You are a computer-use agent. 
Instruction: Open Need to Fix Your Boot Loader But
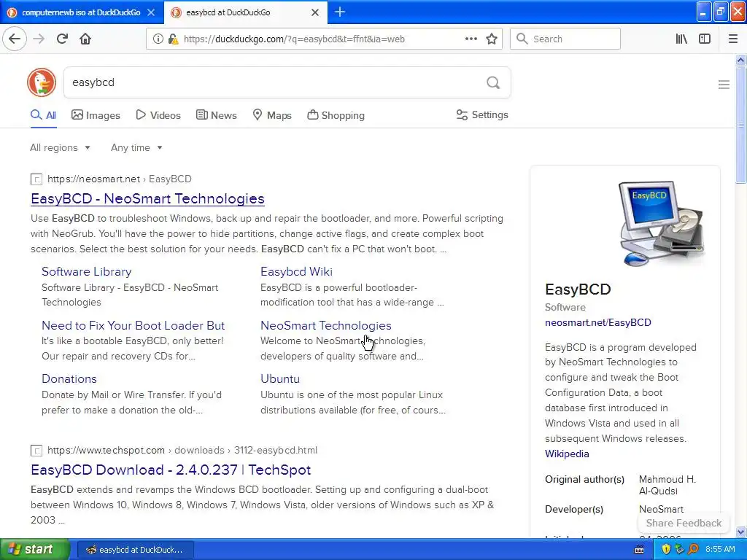[133, 325]
